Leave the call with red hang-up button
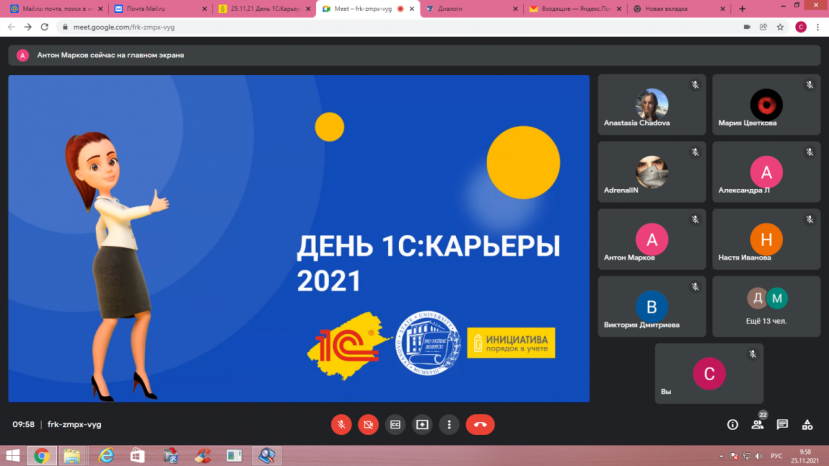Screen dimensions: 829x466 click(480, 424)
